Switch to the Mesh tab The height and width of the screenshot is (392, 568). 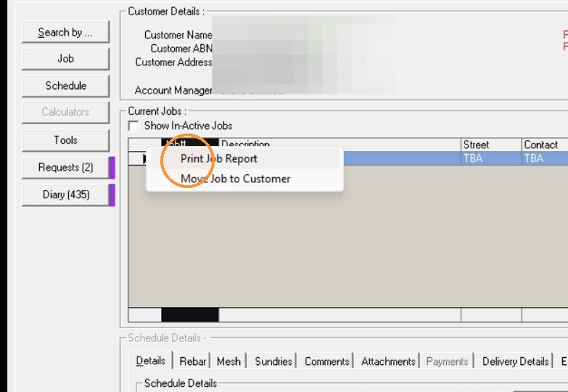(x=228, y=361)
